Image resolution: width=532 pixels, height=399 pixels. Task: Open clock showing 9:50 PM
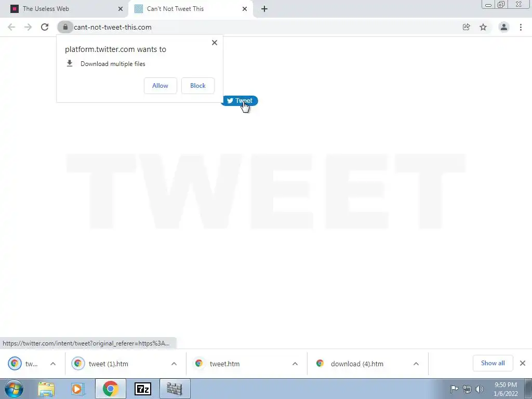click(x=506, y=389)
